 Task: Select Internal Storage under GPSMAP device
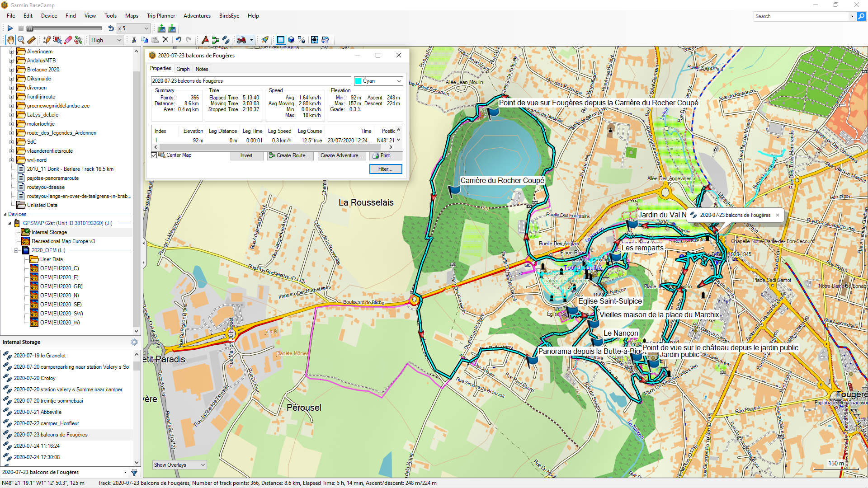pos(49,232)
